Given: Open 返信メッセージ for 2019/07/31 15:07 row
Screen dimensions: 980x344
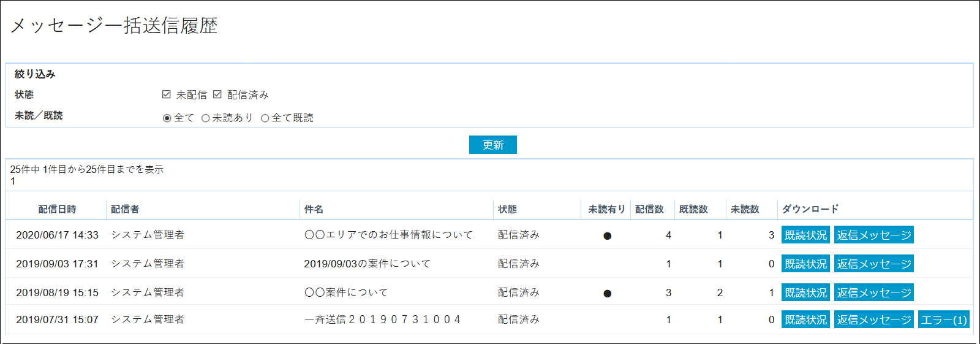Looking at the screenshot, I should (874, 319).
